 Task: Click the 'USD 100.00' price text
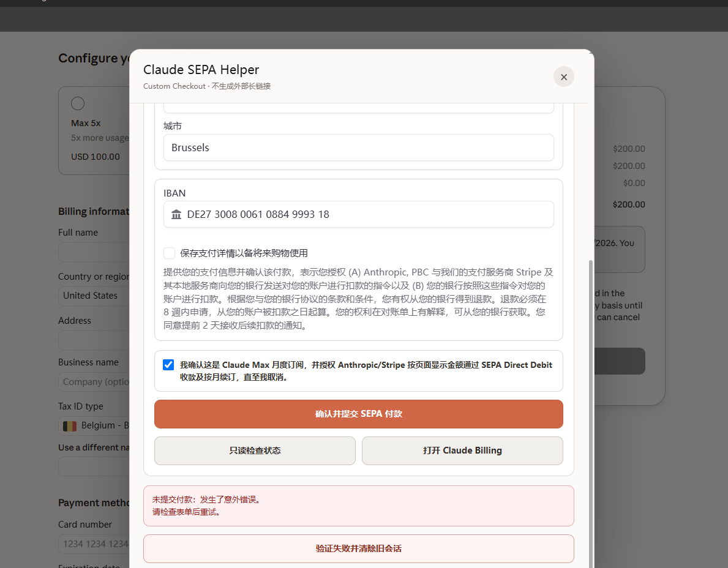click(95, 157)
